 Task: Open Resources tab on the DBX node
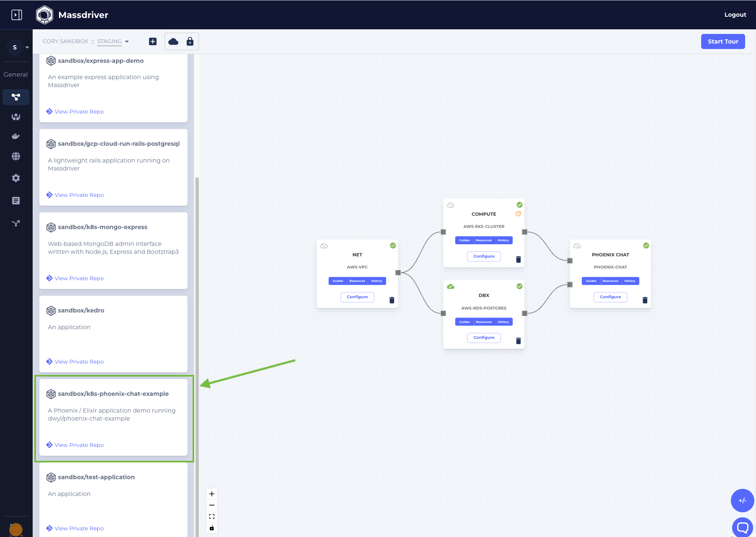[484, 322]
